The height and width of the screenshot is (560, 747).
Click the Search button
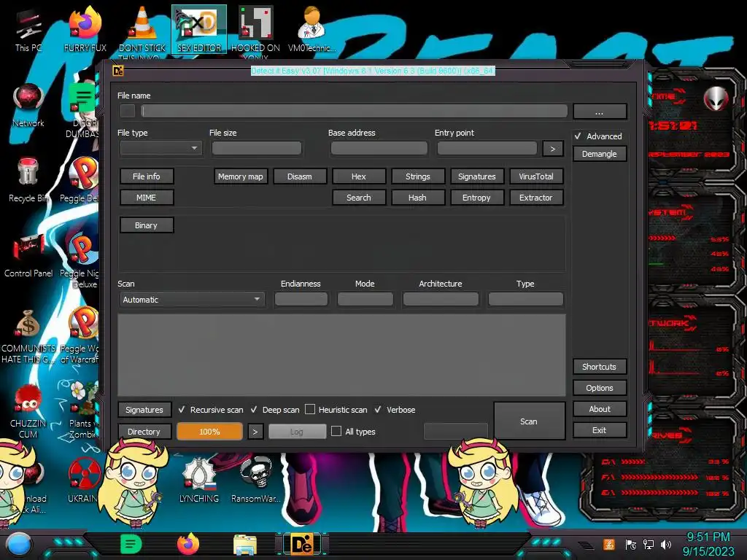pyautogui.click(x=359, y=198)
